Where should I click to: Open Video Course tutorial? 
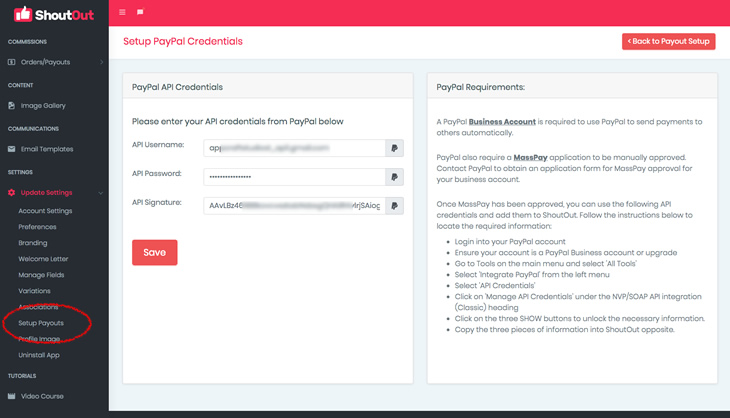tap(42, 396)
